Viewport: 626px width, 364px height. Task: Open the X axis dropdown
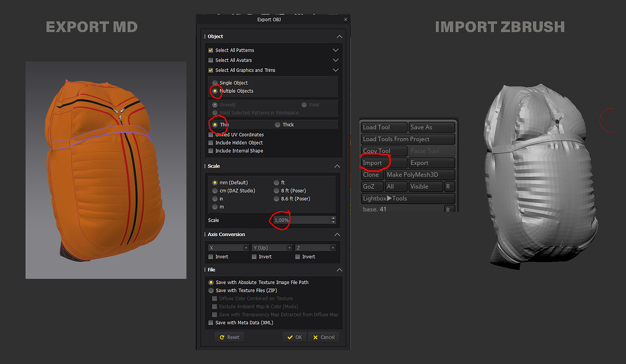coord(228,248)
